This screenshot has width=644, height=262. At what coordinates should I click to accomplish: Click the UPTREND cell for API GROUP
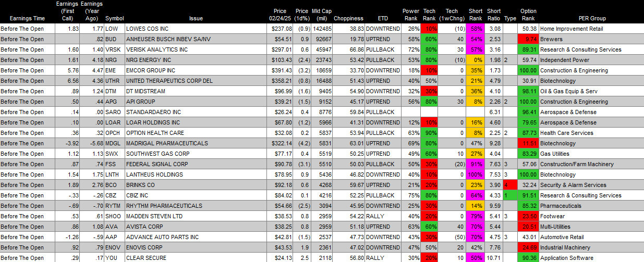[x=382, y=102]
